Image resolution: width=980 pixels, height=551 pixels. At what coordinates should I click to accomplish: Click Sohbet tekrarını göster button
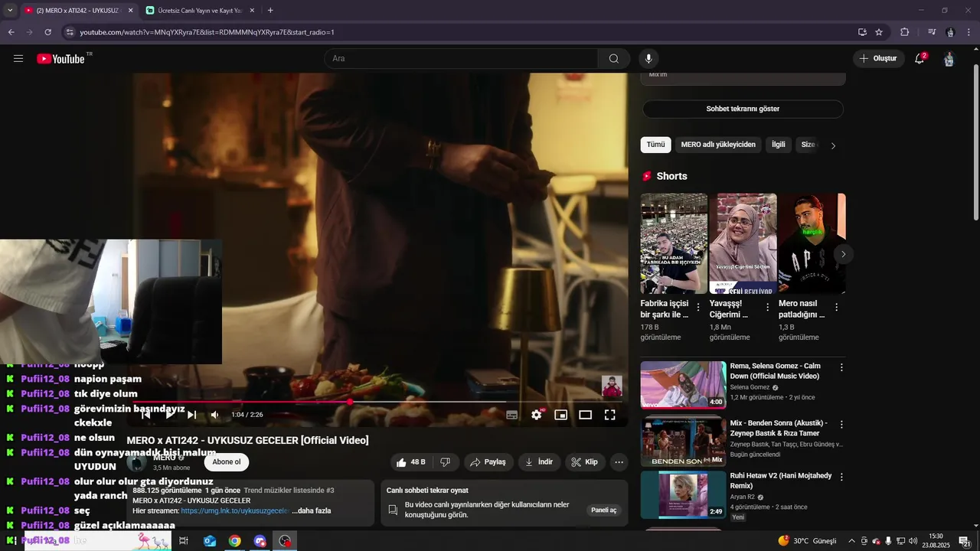(743, 109)
